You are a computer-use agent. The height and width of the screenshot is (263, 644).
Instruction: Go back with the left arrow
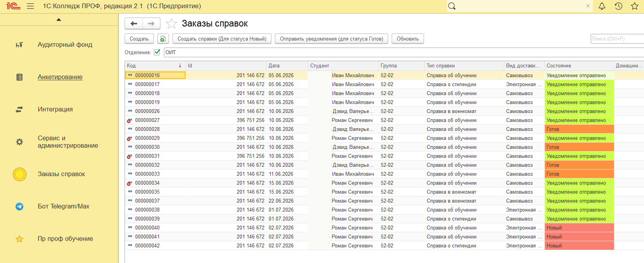134,24
